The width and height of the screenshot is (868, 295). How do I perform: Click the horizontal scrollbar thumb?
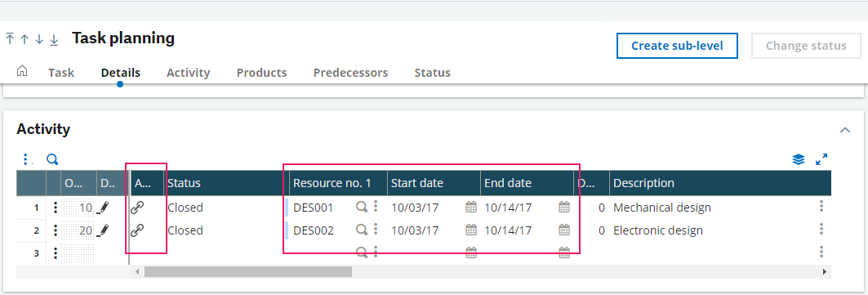[x=248, y=272]
